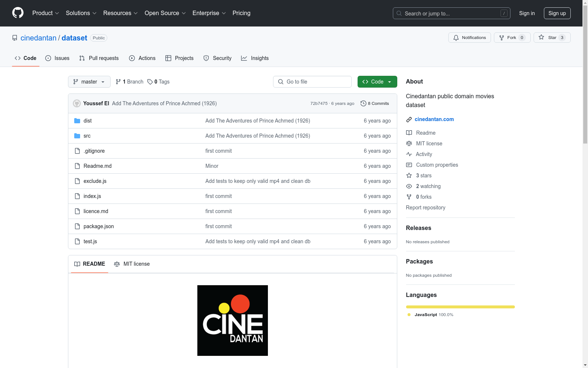Expand the green Code dropdown button
The width and height of the screenshot is (588, 368).
(377, 82)
